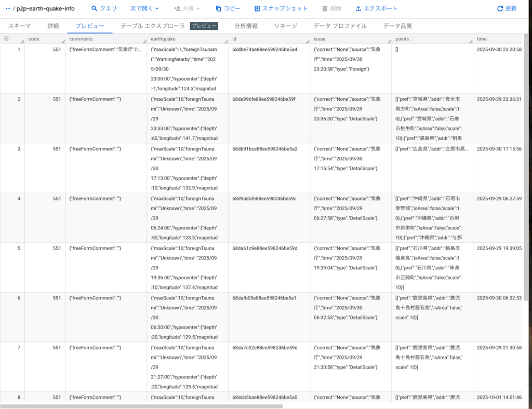Refresh the table with 更新 icon

500,9
